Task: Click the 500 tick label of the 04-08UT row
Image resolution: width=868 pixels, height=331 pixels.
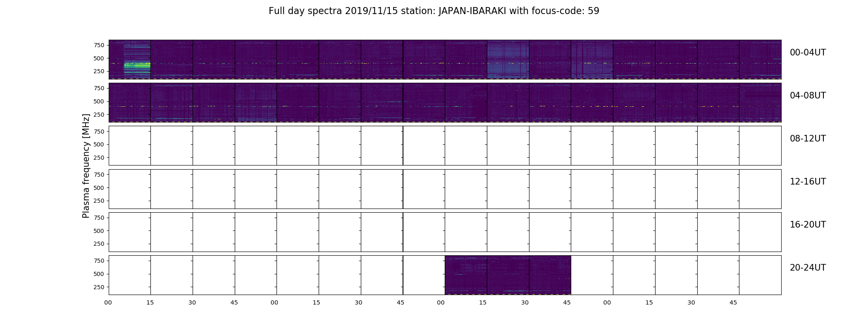Action: click(99, 102)
